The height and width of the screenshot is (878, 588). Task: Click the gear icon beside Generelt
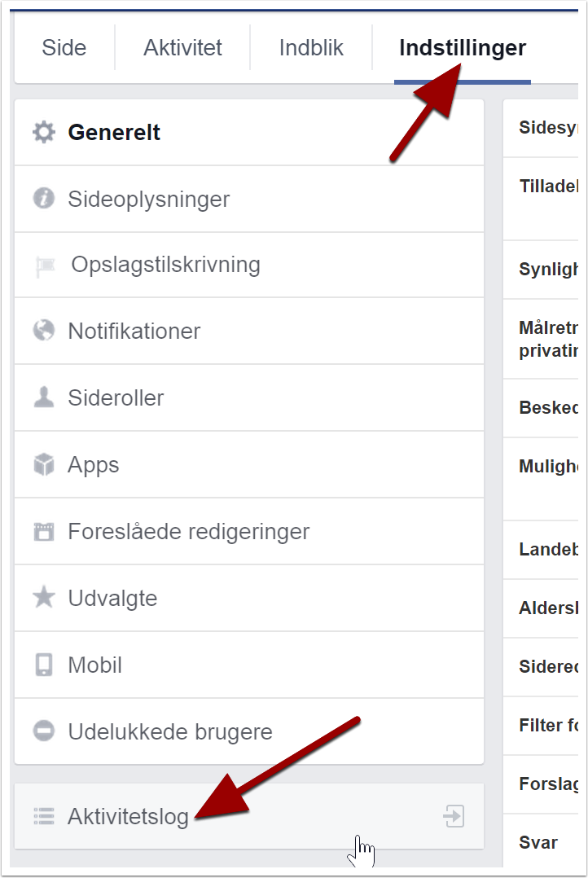44,133
